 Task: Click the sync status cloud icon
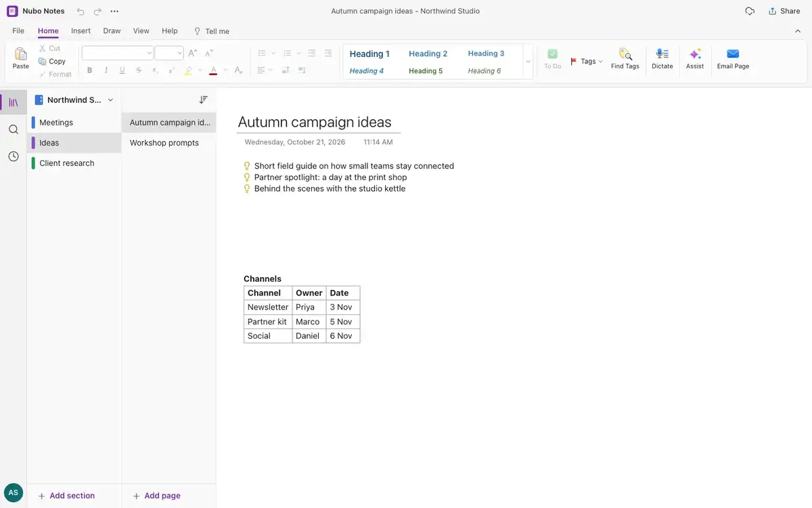(x=750, y=12)
